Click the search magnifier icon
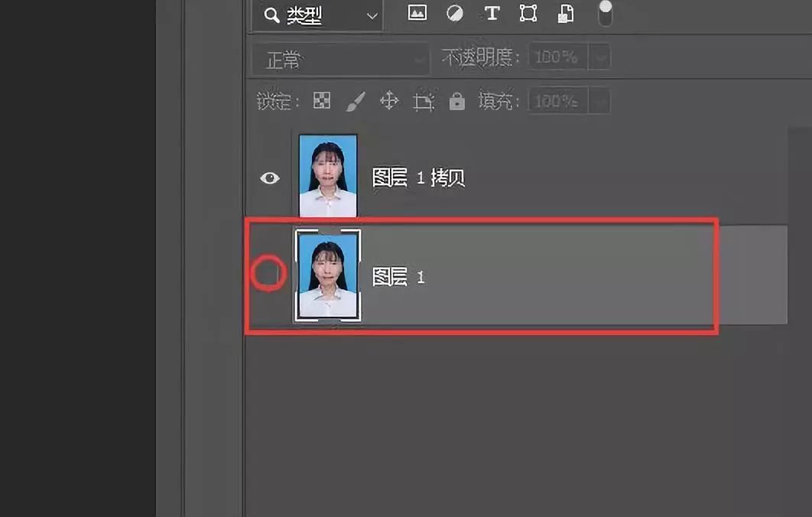This screenshot has height=517, width=812. click(270, 15)
